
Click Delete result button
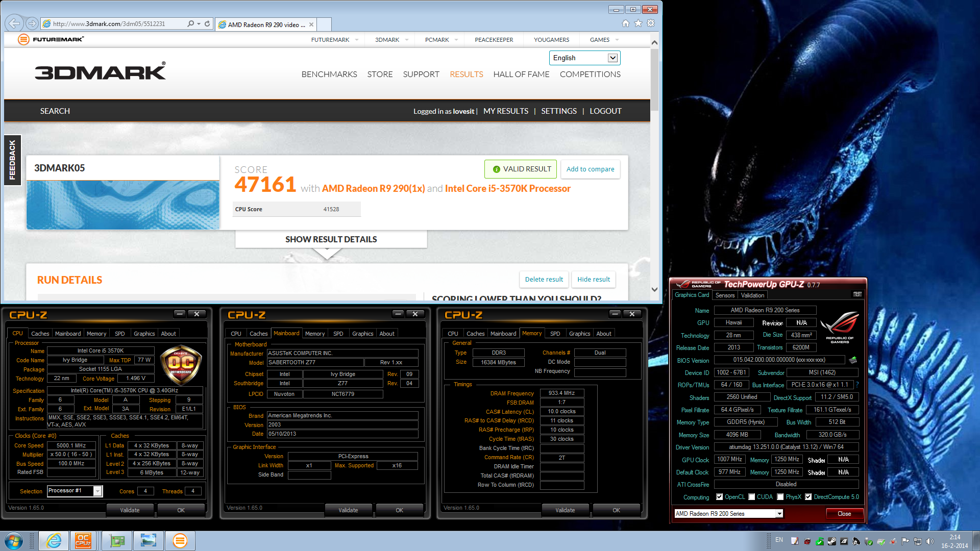[544, 280]
